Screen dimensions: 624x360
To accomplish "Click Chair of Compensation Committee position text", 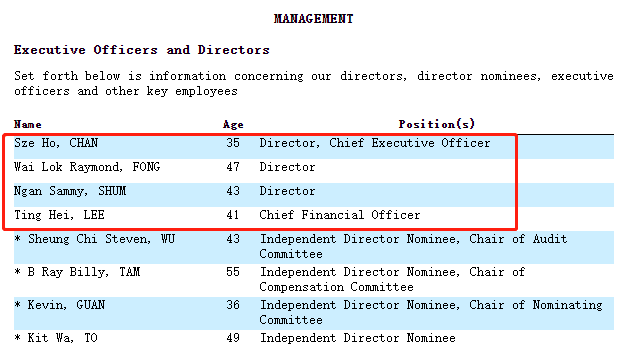I will (x=392, y=279).
